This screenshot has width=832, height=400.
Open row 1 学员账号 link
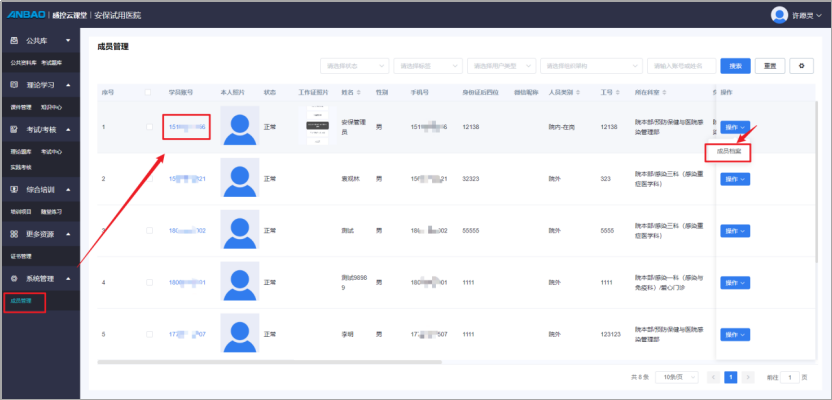click(187, 127)
